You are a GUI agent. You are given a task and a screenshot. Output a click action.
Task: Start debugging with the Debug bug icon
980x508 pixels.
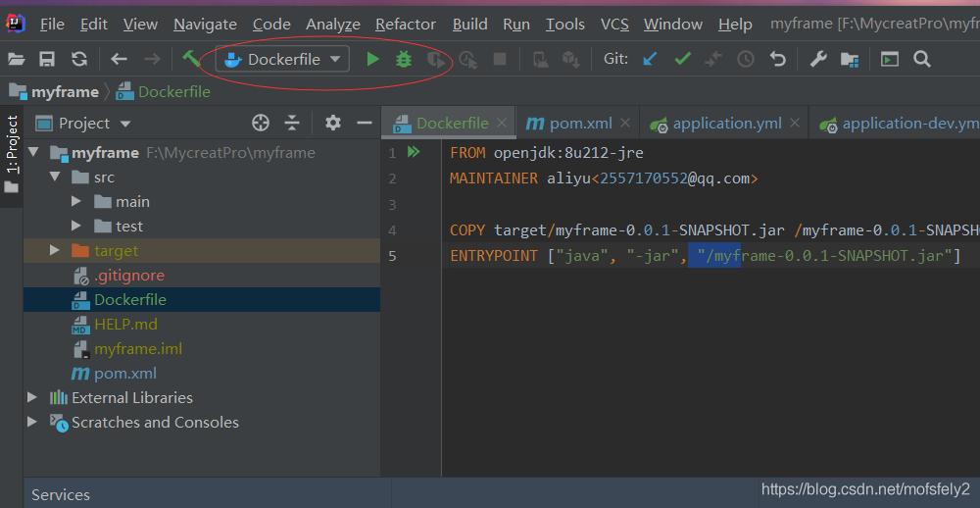(404, 60)
